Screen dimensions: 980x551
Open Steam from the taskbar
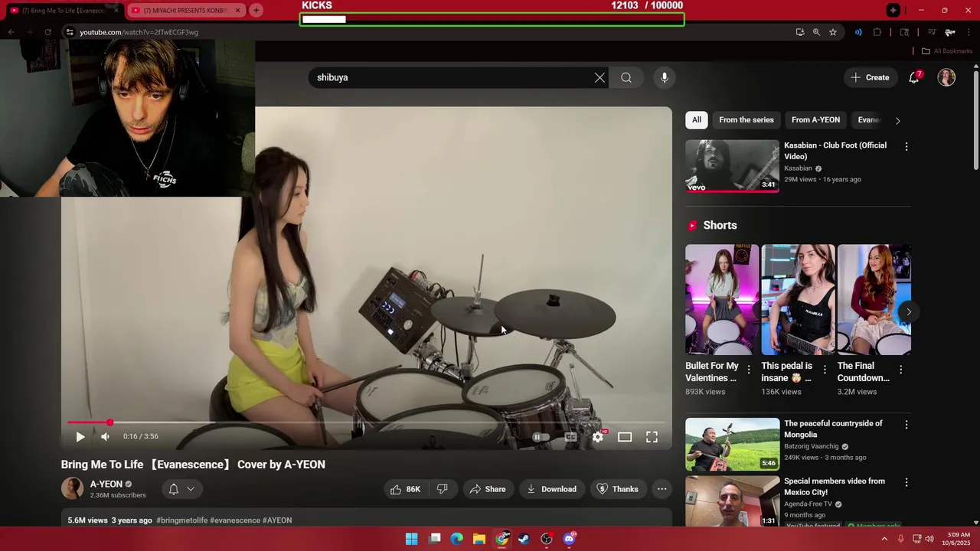[x=524, y=539]
